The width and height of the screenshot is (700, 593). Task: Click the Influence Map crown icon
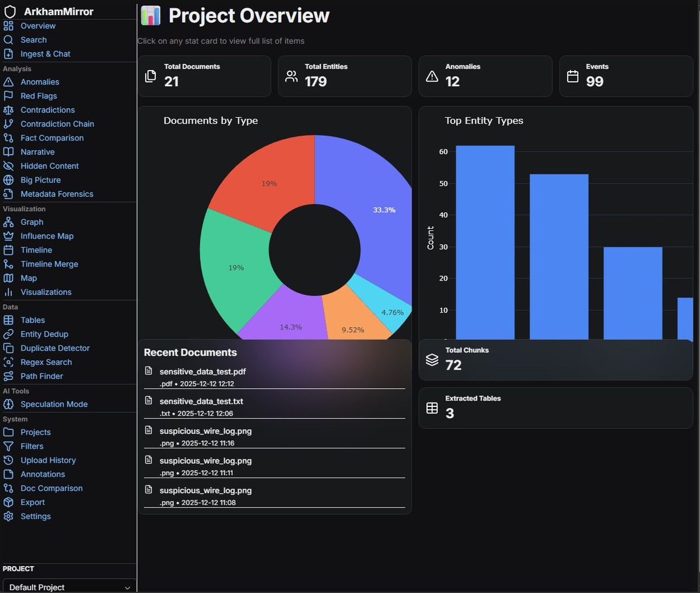pyautogui.click(x=8, y=236)
